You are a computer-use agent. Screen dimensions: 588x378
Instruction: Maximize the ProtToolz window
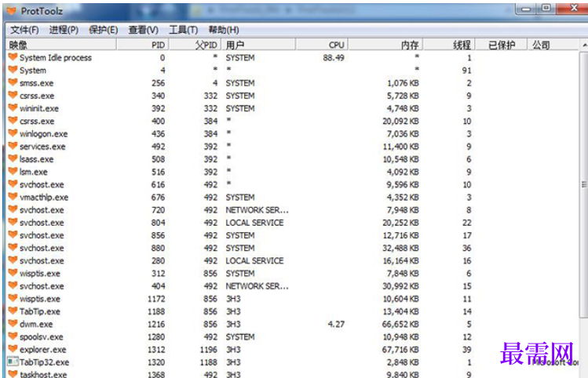pos(546,9)
